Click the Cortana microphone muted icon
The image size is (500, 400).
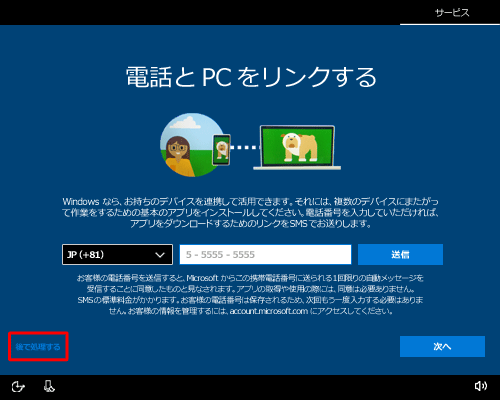click(49, 386)
